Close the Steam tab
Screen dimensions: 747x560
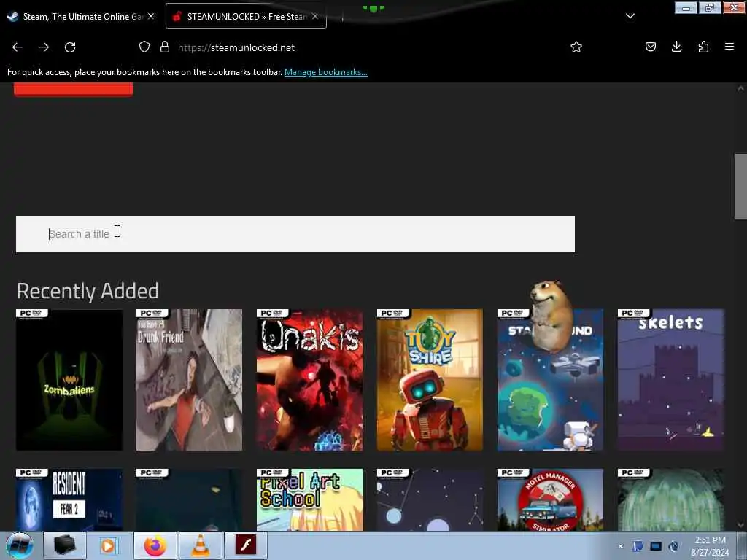click(151, 16)
